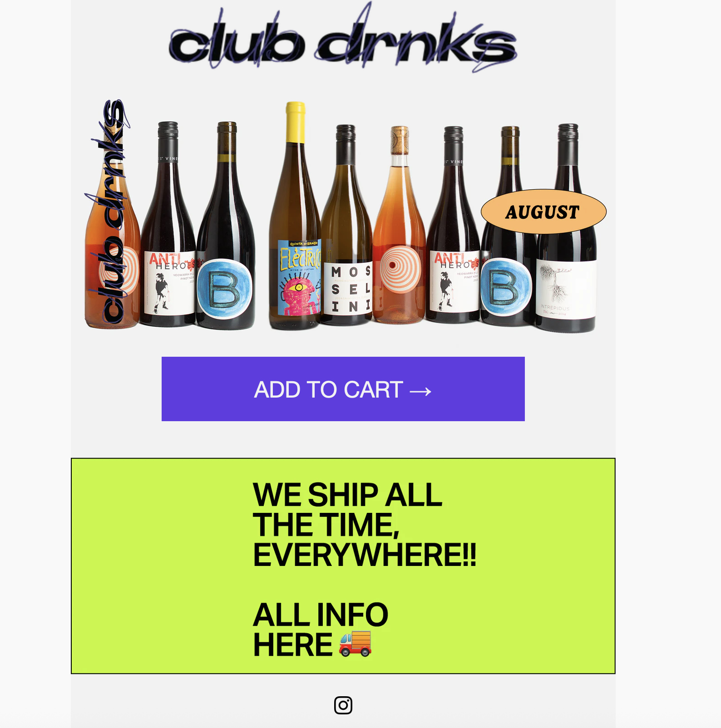Image resolution: width=721 pixels, height=728 pixels.
Task: Click the ADD TO CART button
Action: click(x=343, y=389)
